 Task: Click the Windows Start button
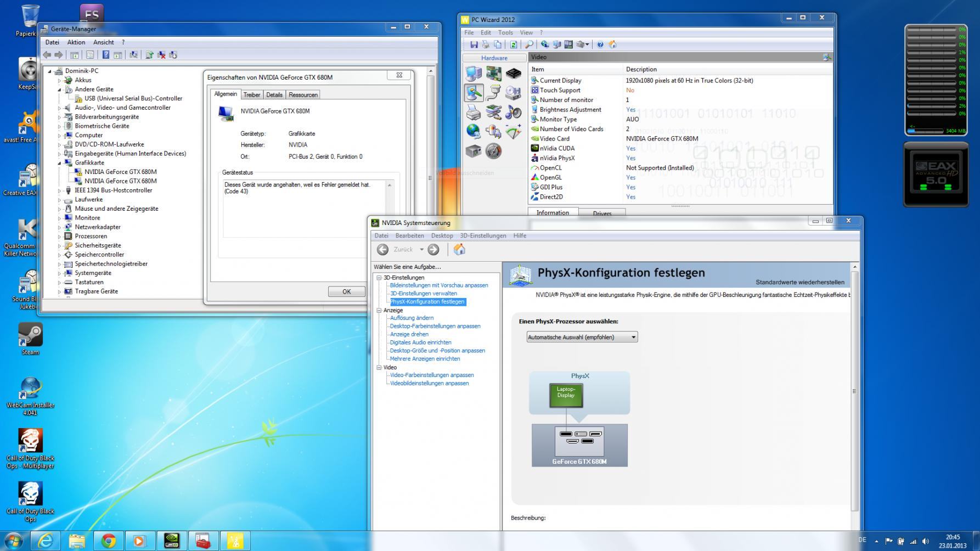click(13, 541)
